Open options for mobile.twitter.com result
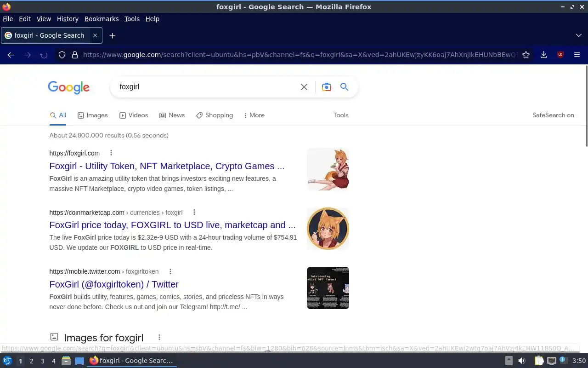Screen dimensions: 588x368 coord(170,271)
